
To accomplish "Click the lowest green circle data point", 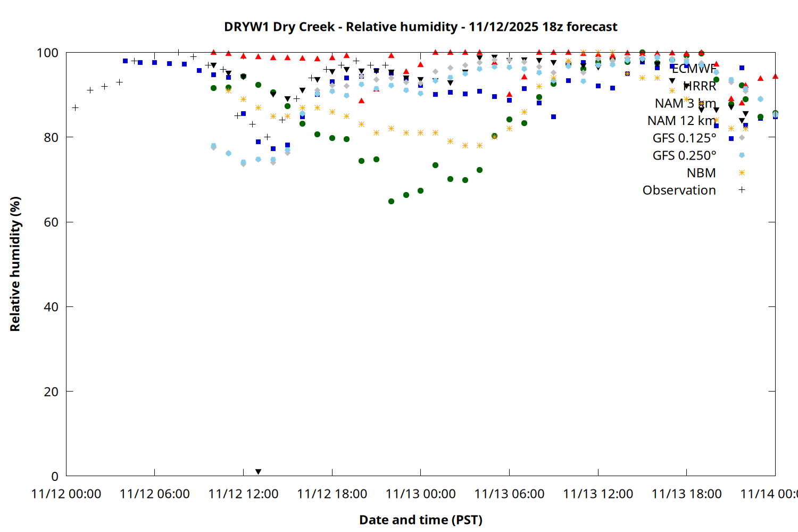I will [391, 202].
